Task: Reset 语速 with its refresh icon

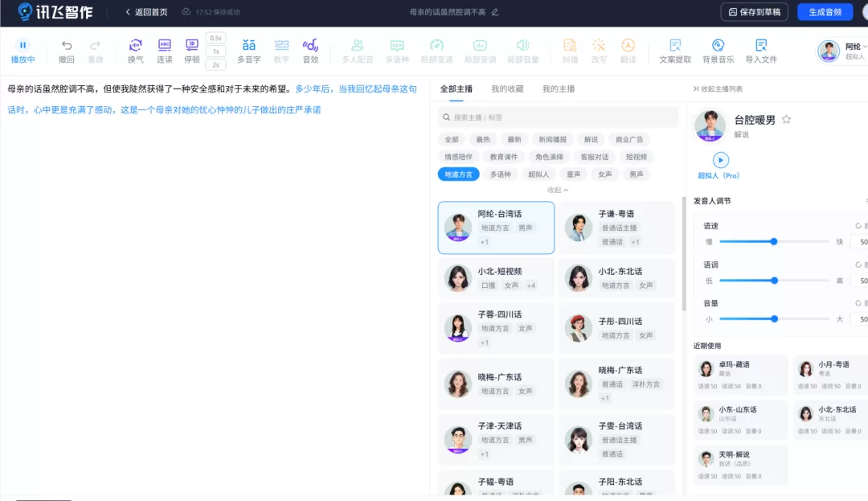Action: (x=858, y=226)
